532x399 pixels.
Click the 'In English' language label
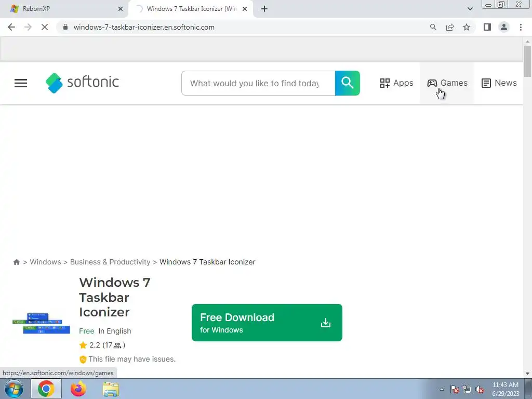coord(115,331)
